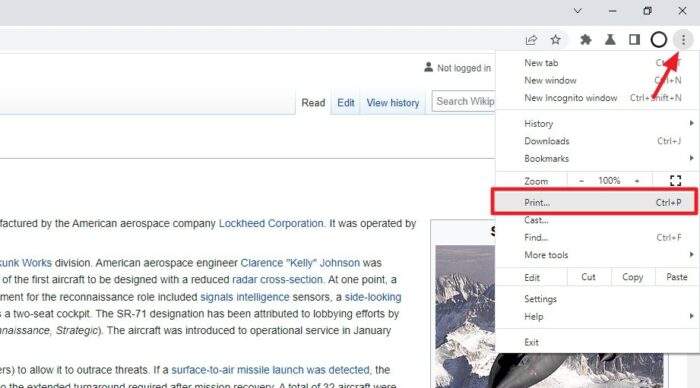Open the Extensions puzzle icon

click(585, 40)
